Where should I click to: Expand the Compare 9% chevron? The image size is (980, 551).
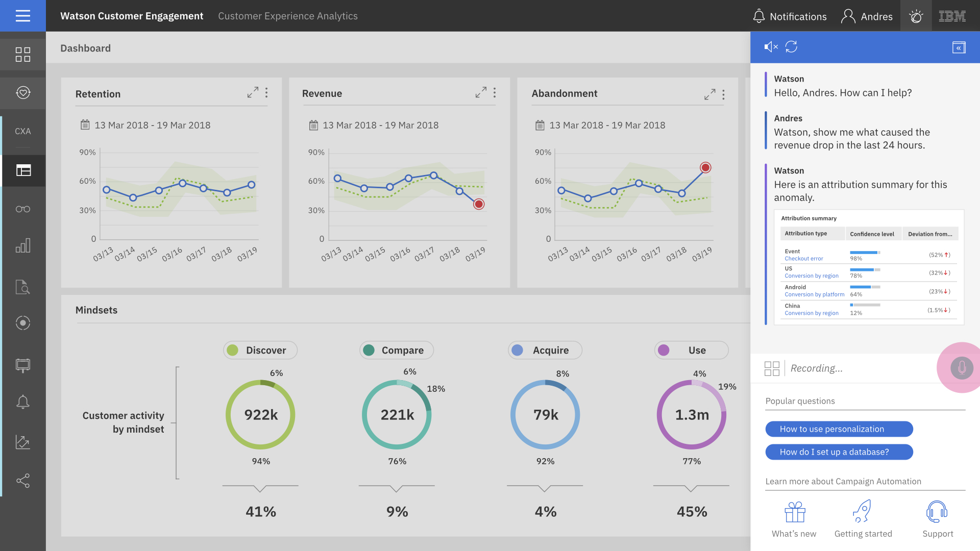pos(397,488)
